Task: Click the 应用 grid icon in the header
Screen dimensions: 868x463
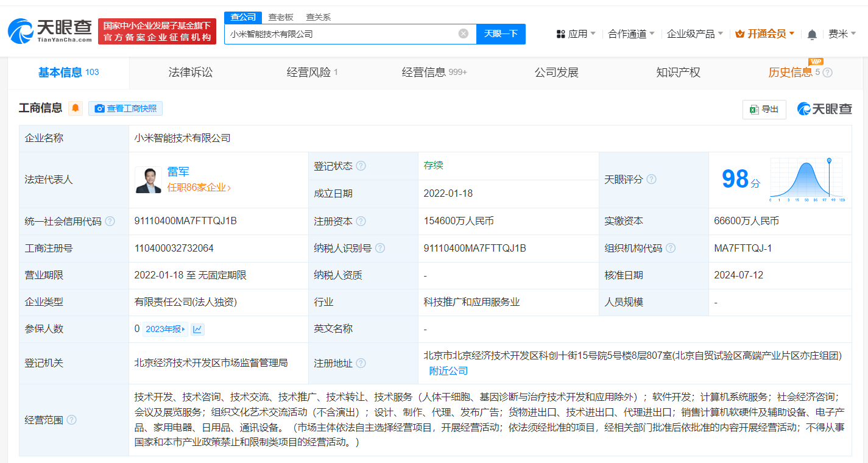Action: 561,34
